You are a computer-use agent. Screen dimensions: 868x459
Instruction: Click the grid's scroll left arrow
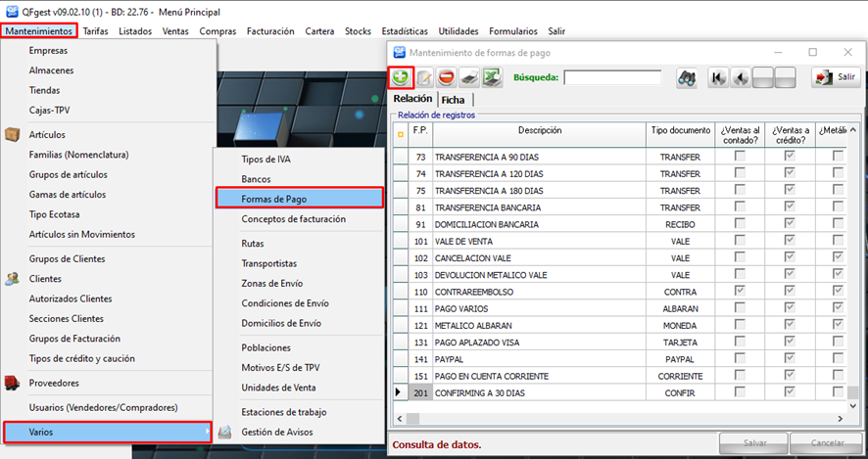coord(399,419)
